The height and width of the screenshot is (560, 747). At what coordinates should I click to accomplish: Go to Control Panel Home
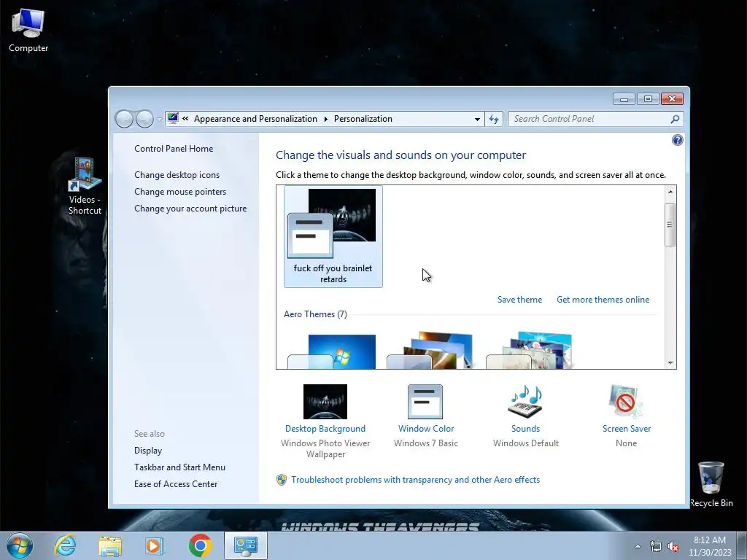pos(174,149)
